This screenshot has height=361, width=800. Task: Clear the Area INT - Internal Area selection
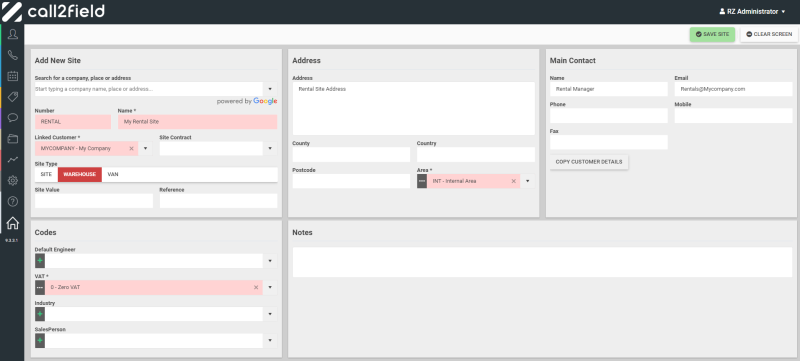click(513, 181)
